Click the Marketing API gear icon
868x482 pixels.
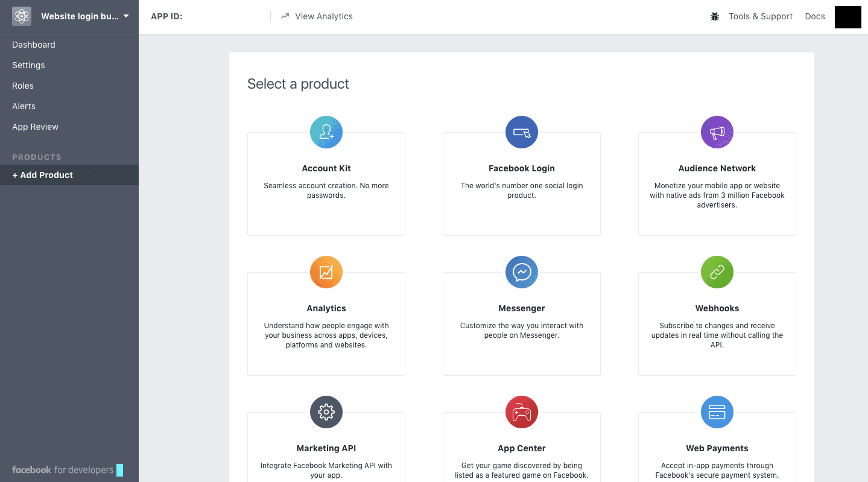tap(326, 412)
